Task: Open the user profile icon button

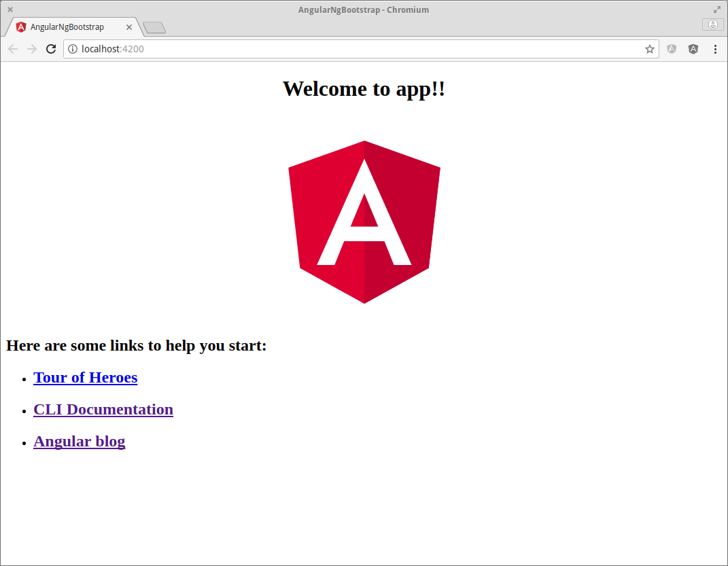Action: [712, 24]
